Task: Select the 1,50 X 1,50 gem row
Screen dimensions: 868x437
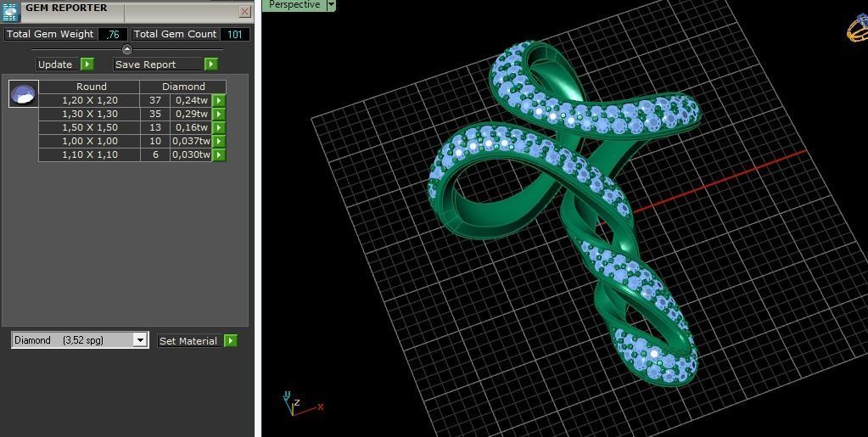Action: pyautogui.click(x=132, y=127)
